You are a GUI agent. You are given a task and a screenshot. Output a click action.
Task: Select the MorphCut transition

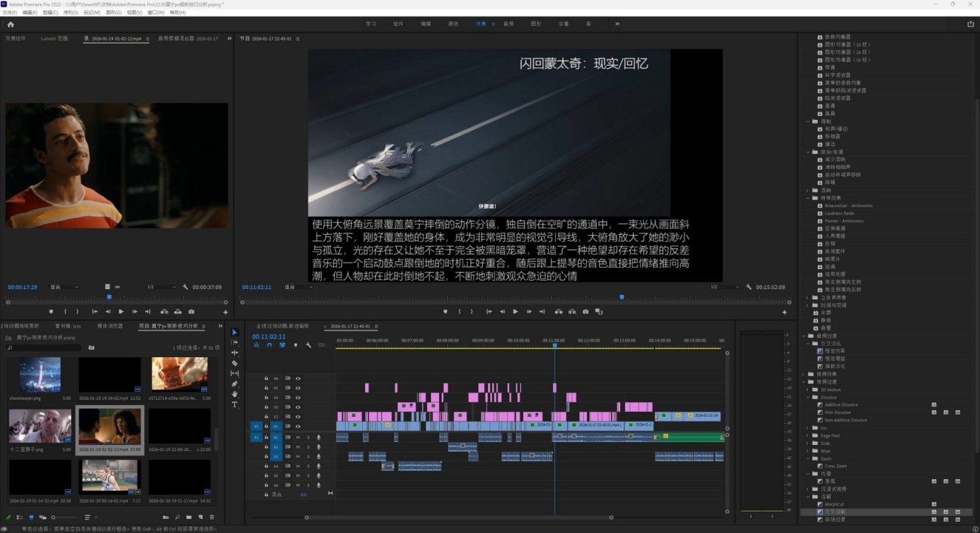point(833,504)
